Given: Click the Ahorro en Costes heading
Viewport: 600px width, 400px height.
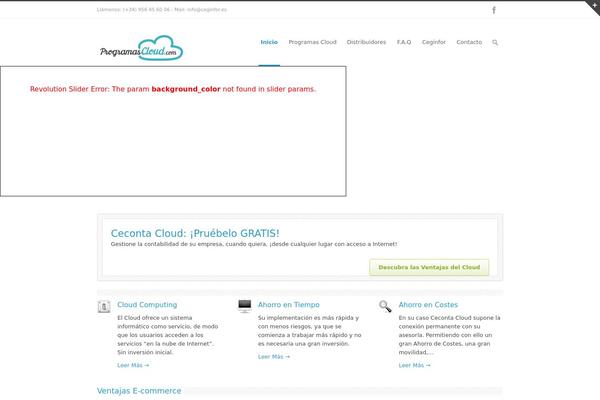Looking at the screenshot, I should coord(428,305).
